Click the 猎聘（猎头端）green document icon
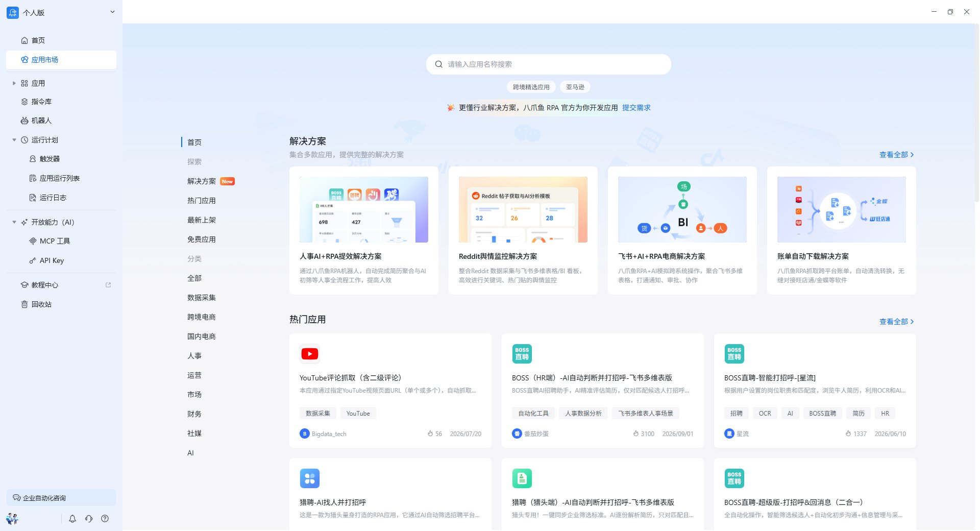This screenshot has width=980, height=531. point(522,478)
